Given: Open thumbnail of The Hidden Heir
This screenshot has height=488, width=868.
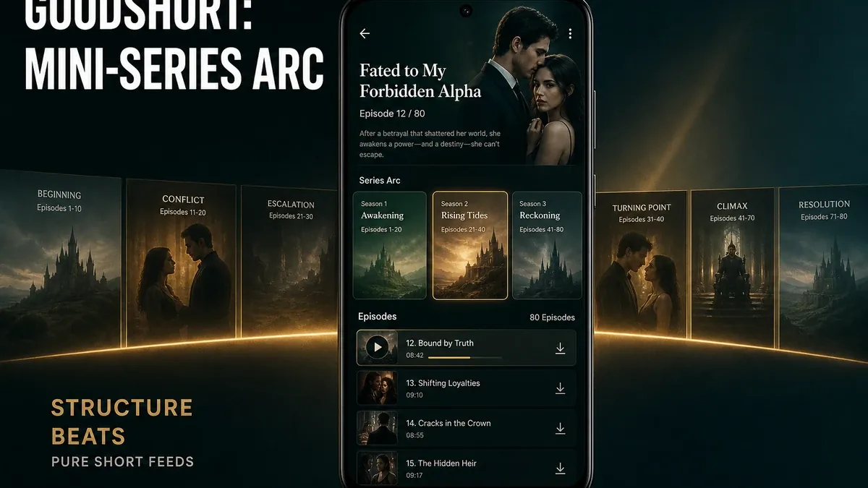Looking at the screenshot, I should (x=377, y=468).
